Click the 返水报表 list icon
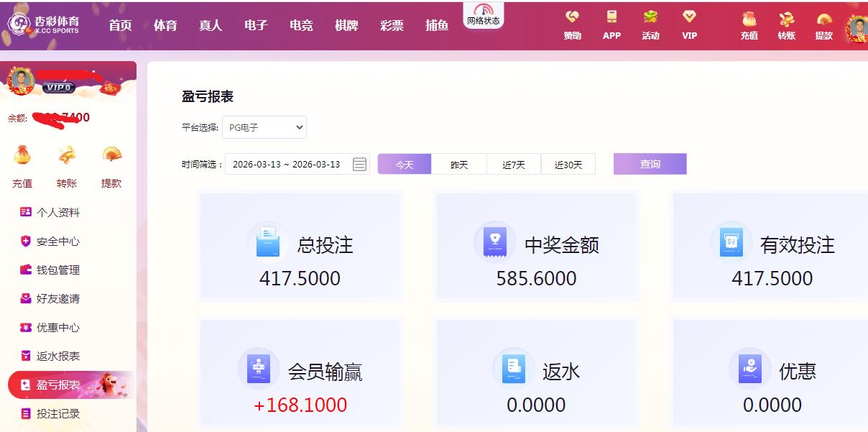The image size is (868, 432). pos(26,356)
